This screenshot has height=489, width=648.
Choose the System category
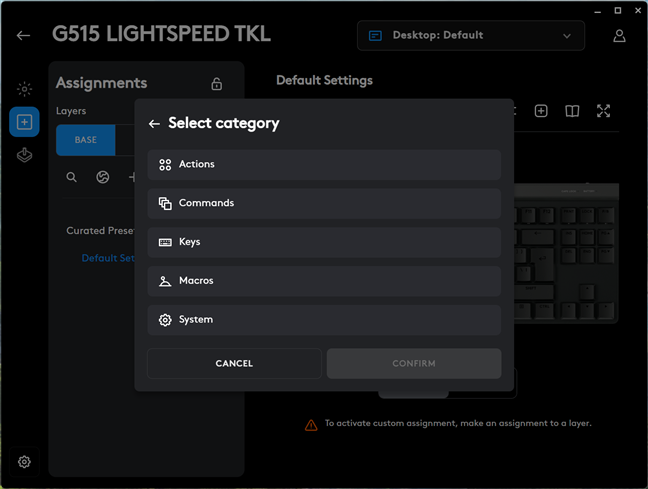point(324,320)
